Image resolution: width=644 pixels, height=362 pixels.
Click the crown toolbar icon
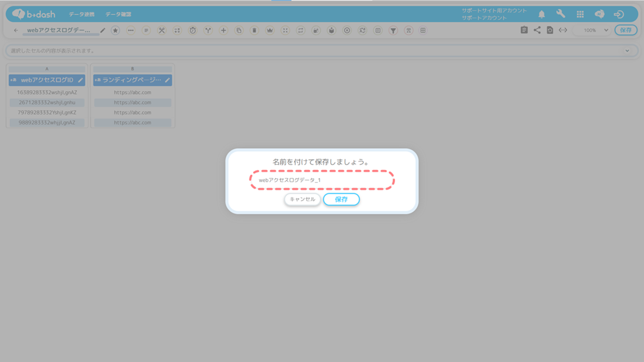(x=270, y=30)
